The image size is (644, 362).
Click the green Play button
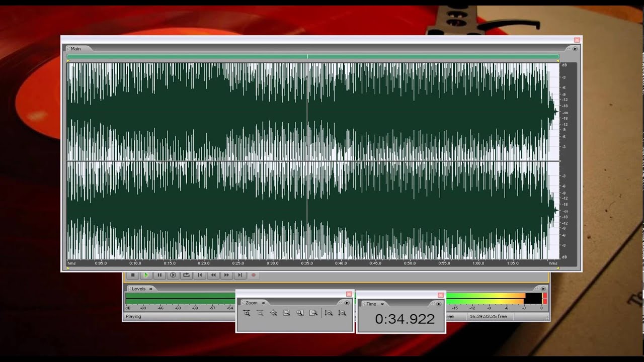click(x=146, y=275)
